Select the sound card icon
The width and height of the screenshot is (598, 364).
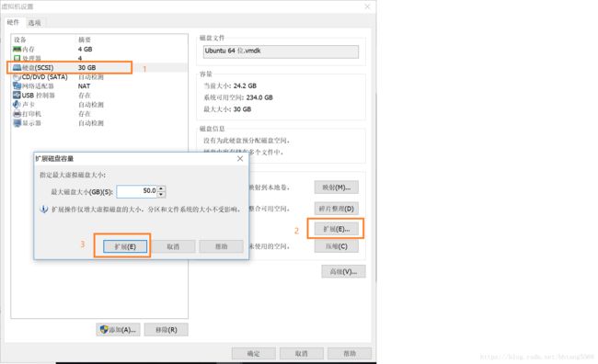17,105
